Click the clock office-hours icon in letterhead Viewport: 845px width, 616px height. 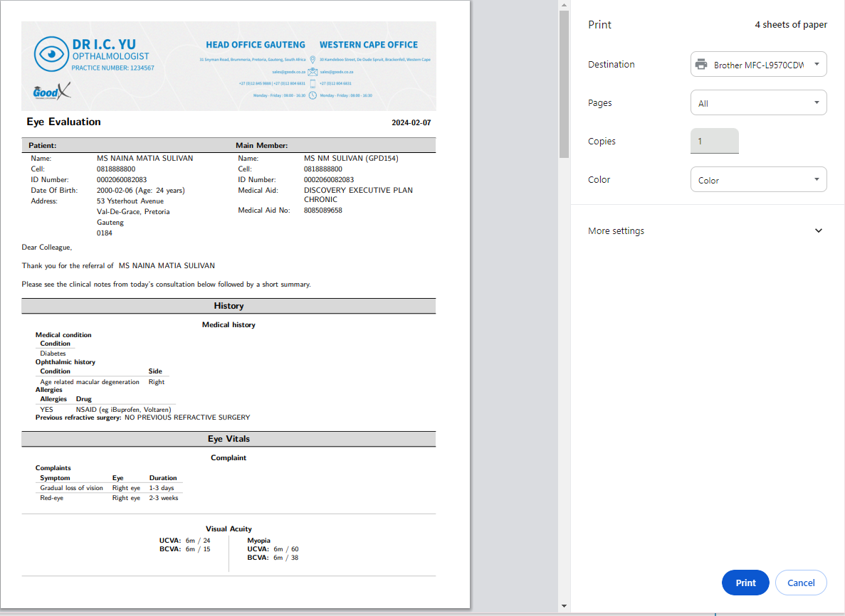tap(313, 95)
